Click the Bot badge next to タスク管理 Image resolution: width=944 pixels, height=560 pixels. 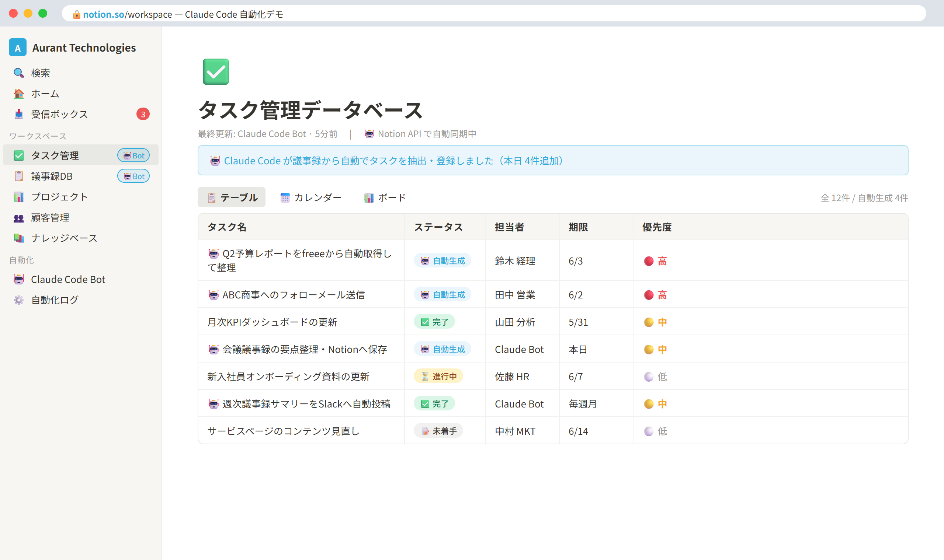[x=133, y=155]
